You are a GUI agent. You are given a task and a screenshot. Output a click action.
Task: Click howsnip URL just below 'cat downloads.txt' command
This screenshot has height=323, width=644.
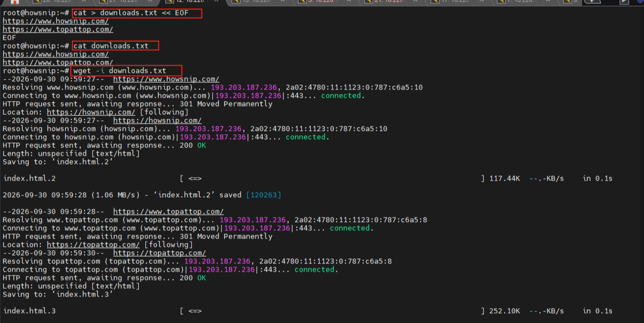[x=56, y=54]
